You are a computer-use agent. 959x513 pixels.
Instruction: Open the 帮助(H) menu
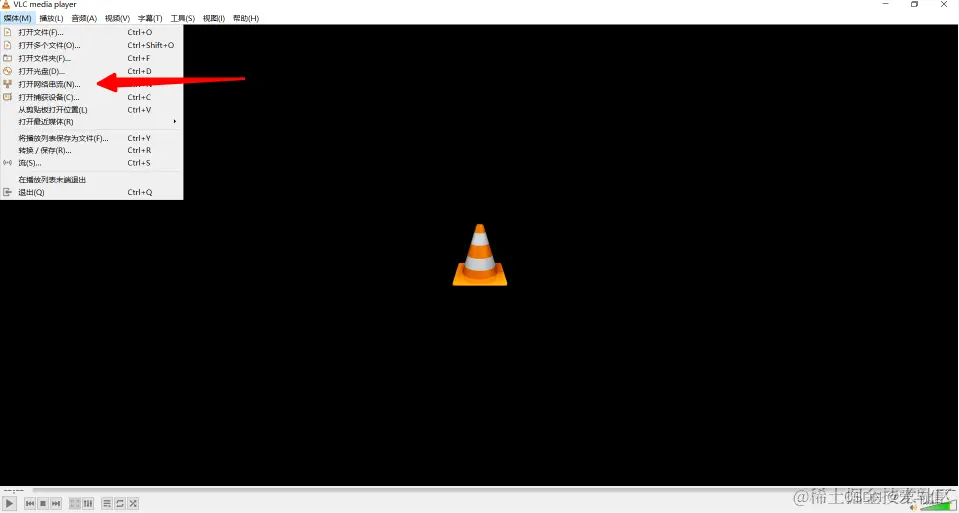pyautogui.click(x=246, y=18)
